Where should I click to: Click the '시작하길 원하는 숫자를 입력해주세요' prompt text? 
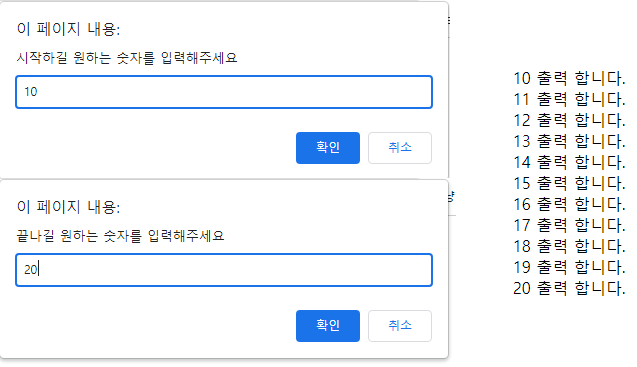click(x=127, y=58)
